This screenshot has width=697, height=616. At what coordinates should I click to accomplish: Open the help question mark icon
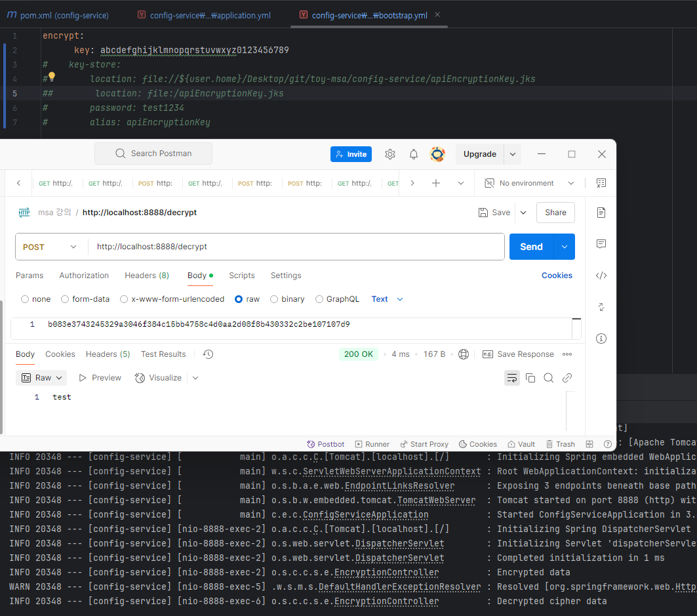pos(608,444)
